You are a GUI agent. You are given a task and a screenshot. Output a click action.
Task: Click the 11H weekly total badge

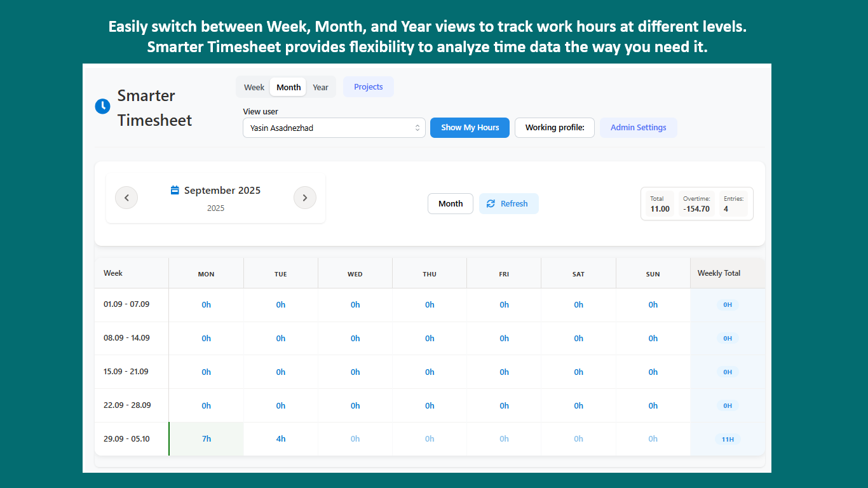pyautogui.click(x=728, y=439)
